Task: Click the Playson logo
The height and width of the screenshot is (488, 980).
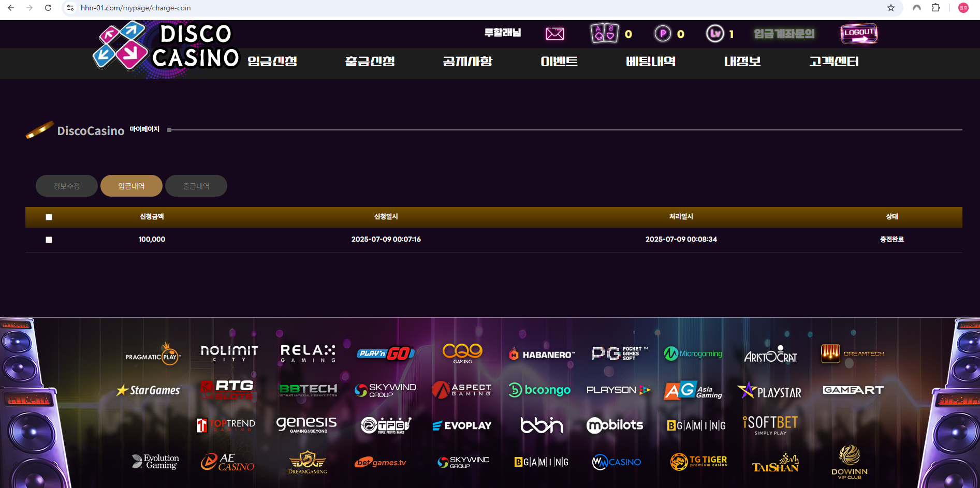Action: pos(618,390)
